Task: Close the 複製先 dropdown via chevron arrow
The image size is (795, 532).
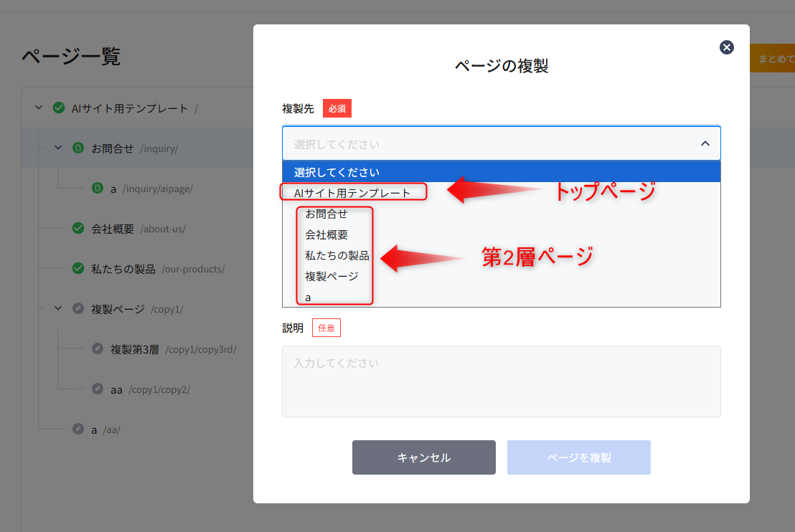Action: pyautogui.click(x=705, y=143)
